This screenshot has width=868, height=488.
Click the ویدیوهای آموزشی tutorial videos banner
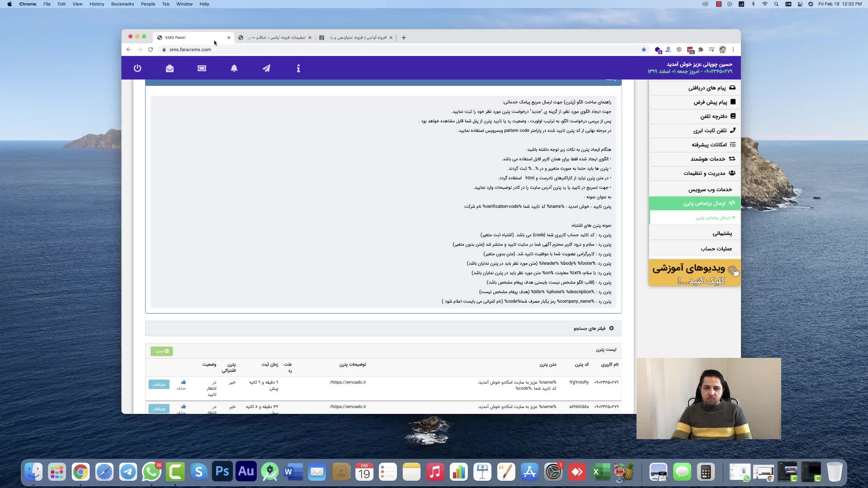[x=694, y=272]
